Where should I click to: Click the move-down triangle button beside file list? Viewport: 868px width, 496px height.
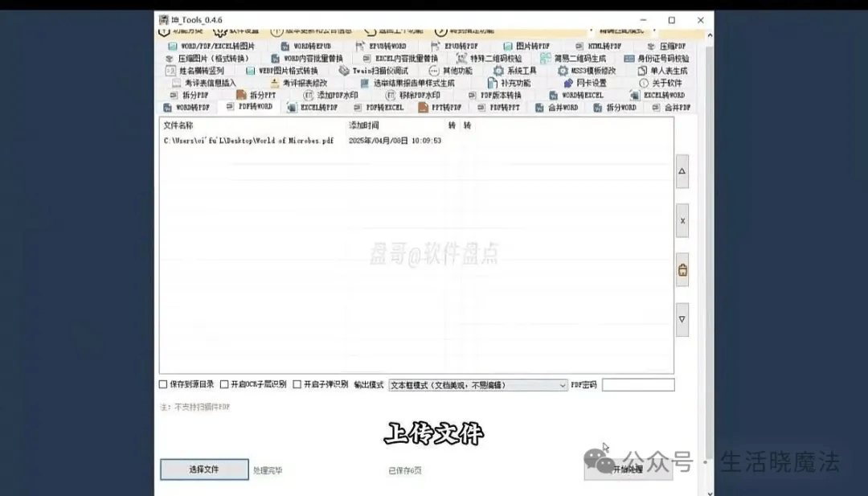pos(682,319)
